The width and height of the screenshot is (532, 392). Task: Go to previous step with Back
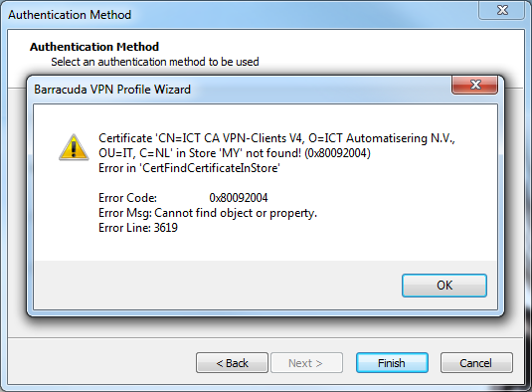[232, 363]
